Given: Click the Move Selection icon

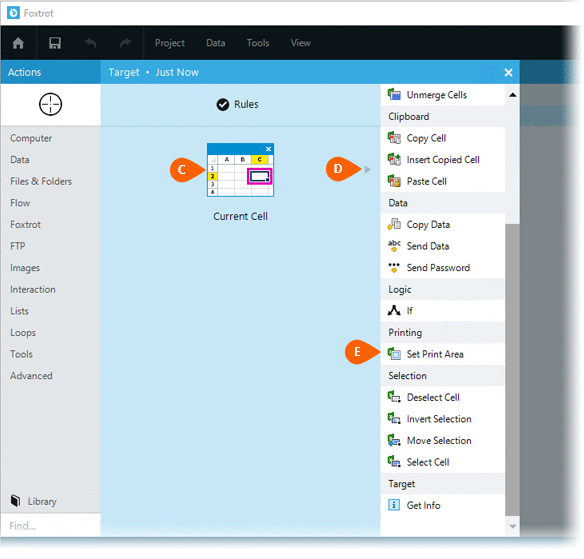Looking at the screenshot, I should coord(394,440).
